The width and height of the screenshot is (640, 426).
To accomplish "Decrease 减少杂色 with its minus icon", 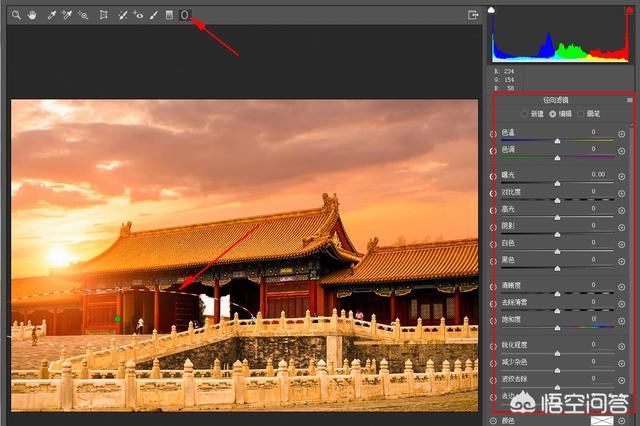I will [x=493, y=363].
